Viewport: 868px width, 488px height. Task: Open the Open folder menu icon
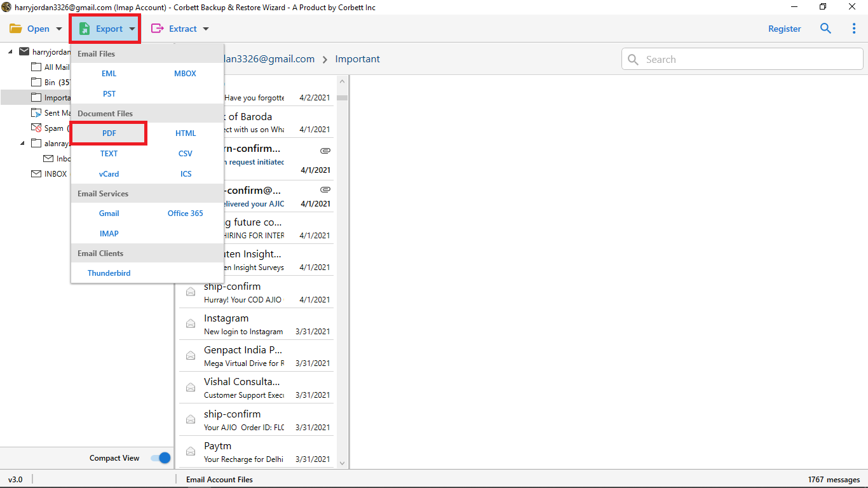point(16,29)
